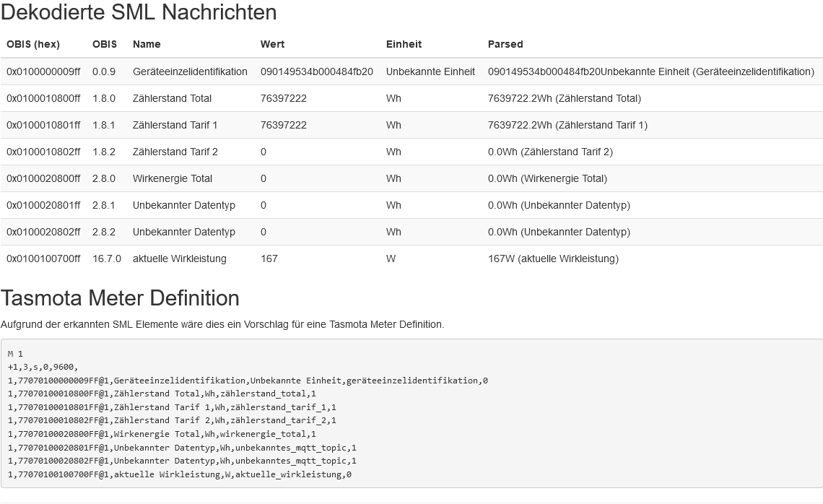
Task: Select OBIS code 16.7.0
Action: [x=107, y=258]
